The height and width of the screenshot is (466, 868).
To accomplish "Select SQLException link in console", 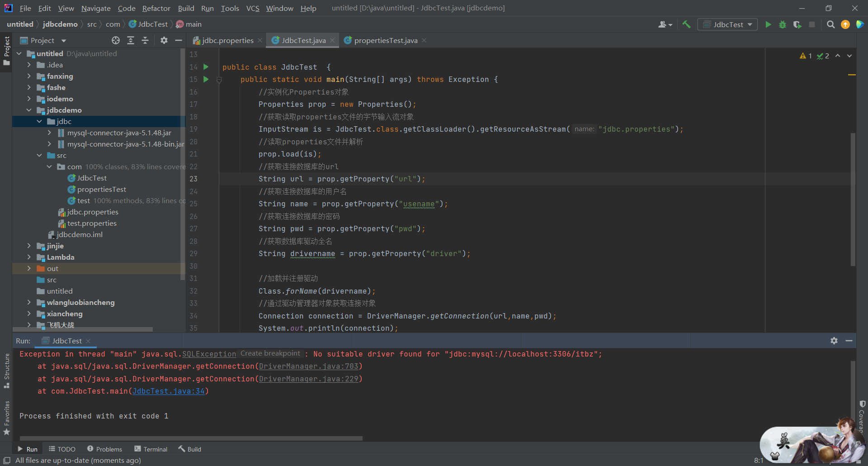I will coord(209,354).
